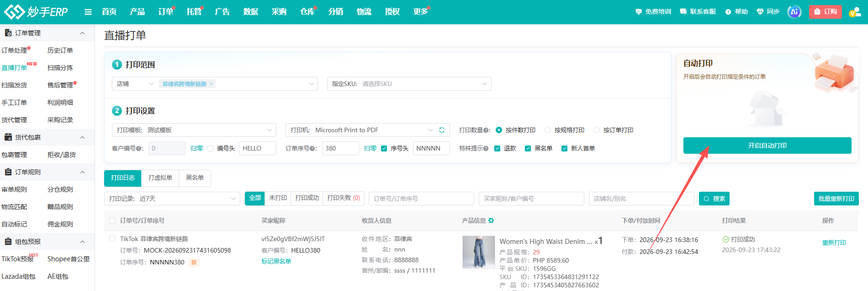The image size is (868, 291).
Task: Click 开启自动打印 button
Action: [767, 145]
